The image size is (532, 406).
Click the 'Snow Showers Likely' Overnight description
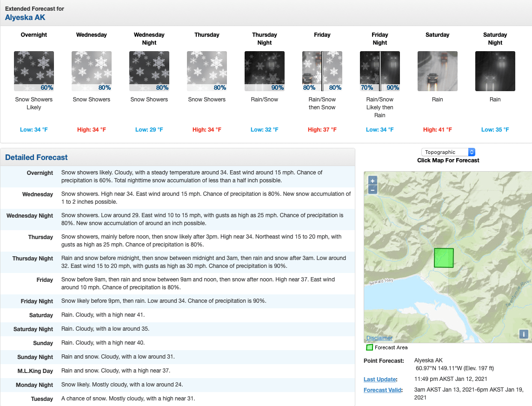[x=34, y=103]
